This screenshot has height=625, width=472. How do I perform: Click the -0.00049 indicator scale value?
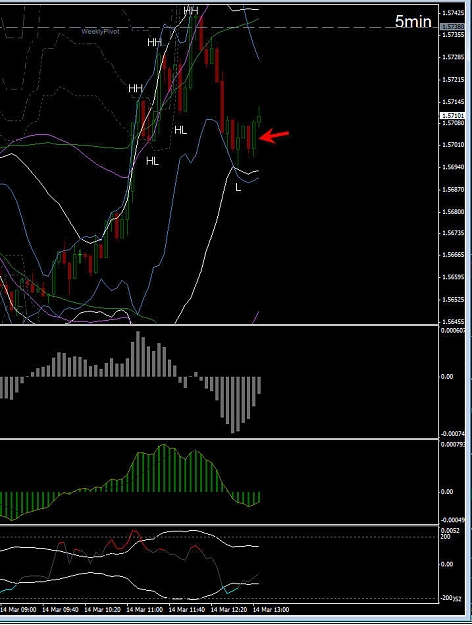coord(453,520)
